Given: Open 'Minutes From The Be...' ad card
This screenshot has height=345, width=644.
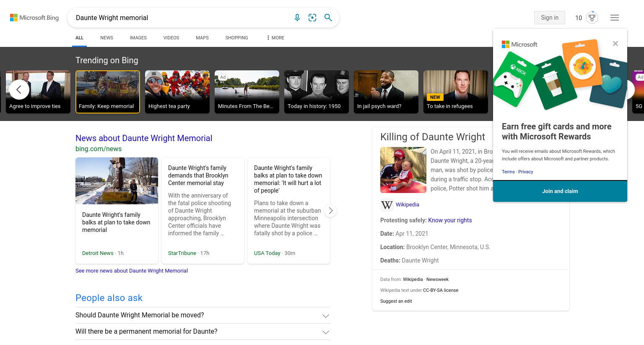Looking at the screenshot, I should [x=247, y=92].
